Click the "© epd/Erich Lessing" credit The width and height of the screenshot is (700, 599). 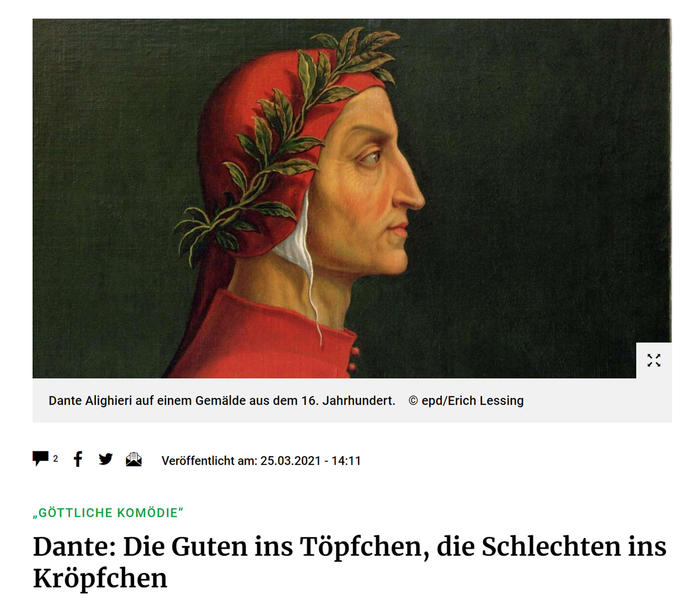(x=466, y=401)
